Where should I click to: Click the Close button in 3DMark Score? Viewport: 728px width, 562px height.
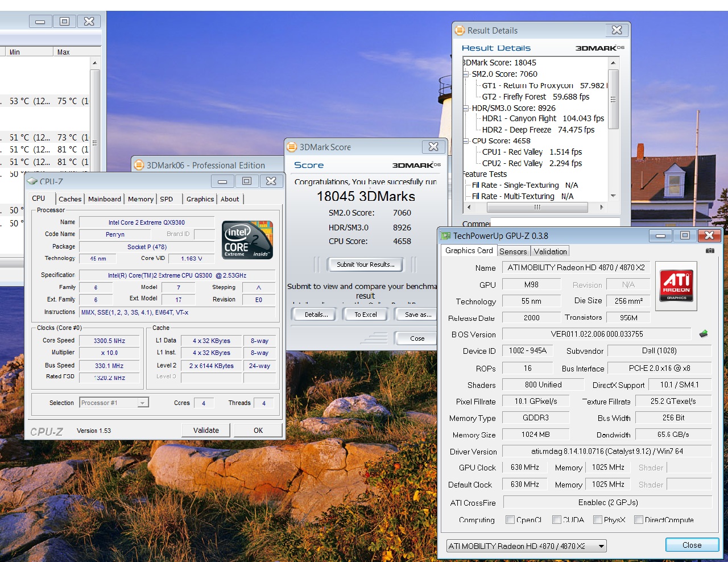(x=417, y=338)
